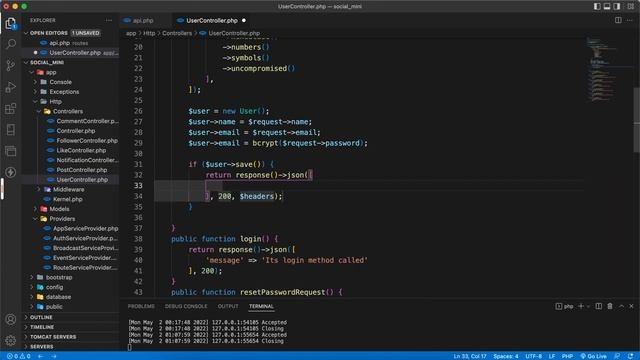Change UTF-8 encoding in status bar
This screenshot has height=360, width=640.
[x=533, y=356]
